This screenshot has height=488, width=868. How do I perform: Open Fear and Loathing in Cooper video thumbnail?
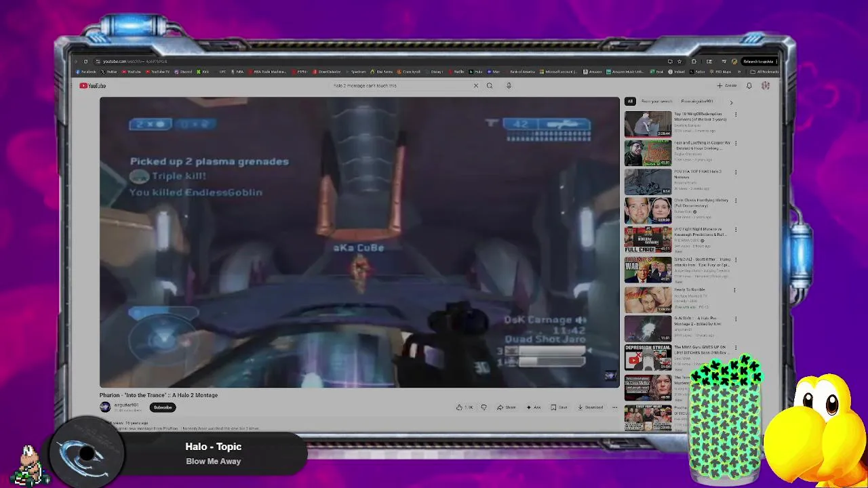coord(648,153)
